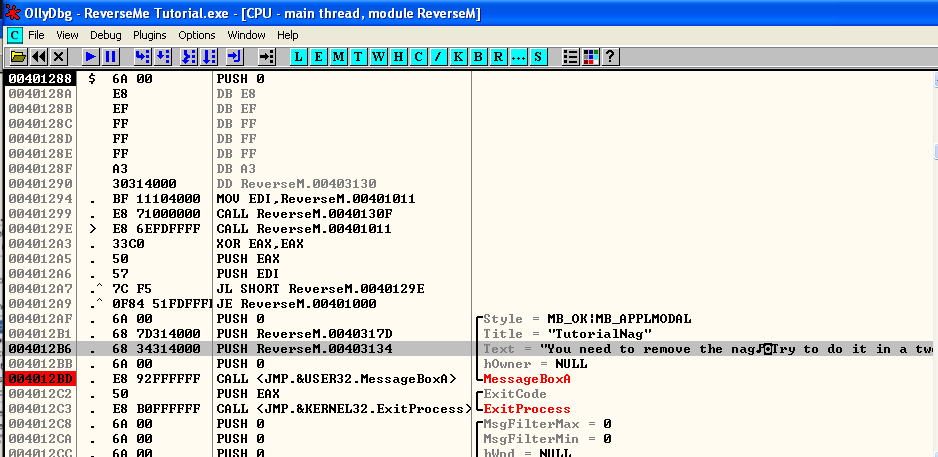The image size is (938, 457).
Task: Click the CPU window C icon in menu bar
Action: point(14,35)
